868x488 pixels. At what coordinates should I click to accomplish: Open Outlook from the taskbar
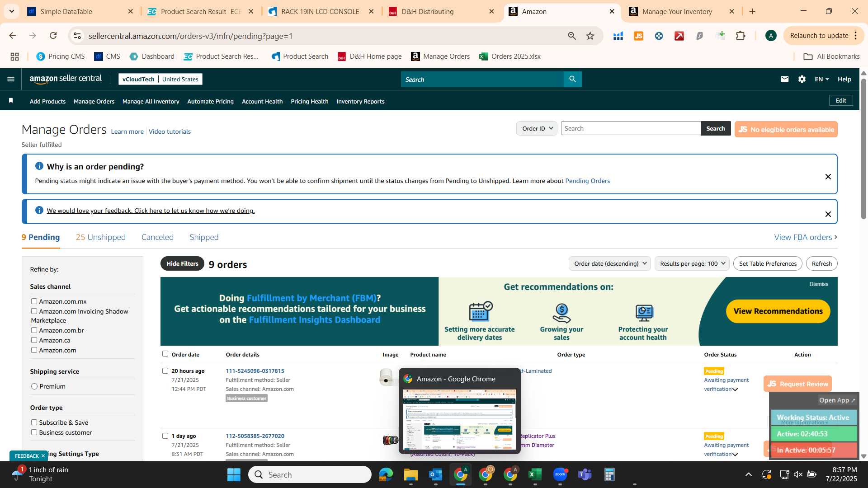tap(435, 474)
